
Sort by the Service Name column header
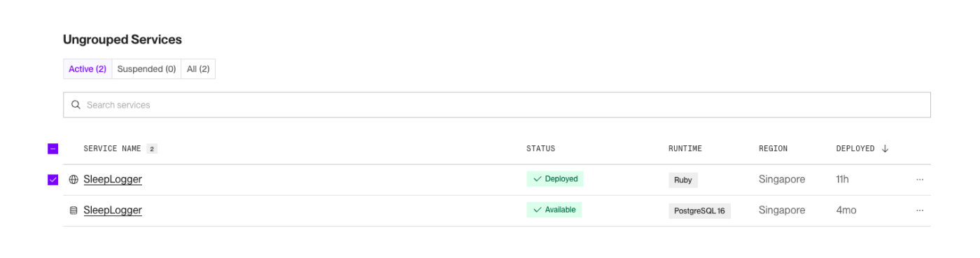pyautogui.click(x=112, y=149)
